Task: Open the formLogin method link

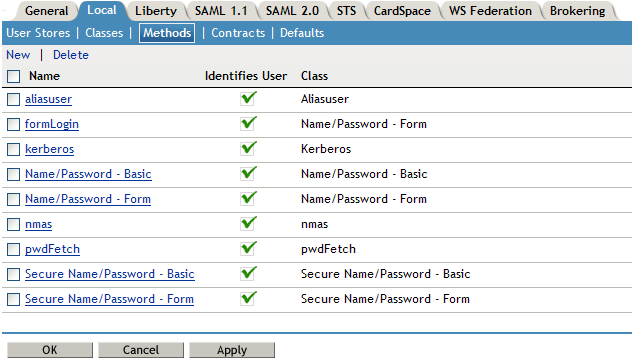Action: pyautogui.click(x=52, y=124)
